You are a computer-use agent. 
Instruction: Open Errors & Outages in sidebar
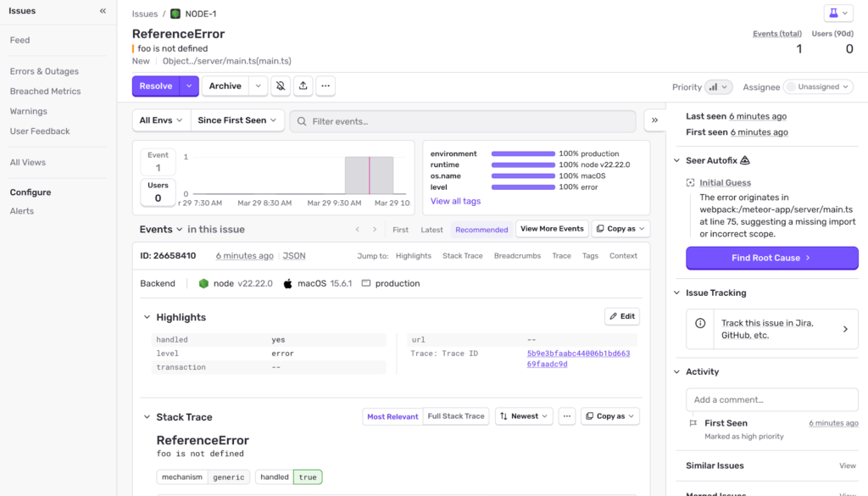[x=44, y=71]
